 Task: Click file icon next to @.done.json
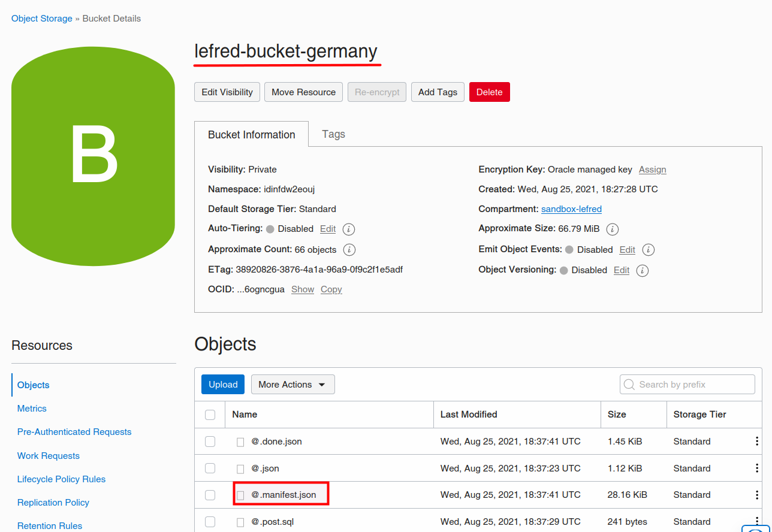tap(240, 442)
